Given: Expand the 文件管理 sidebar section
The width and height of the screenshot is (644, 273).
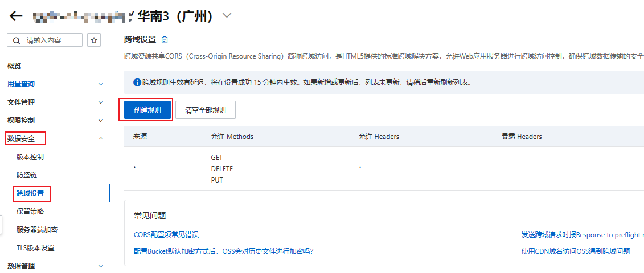Looking at the screenshot, I should coord(101,102).
